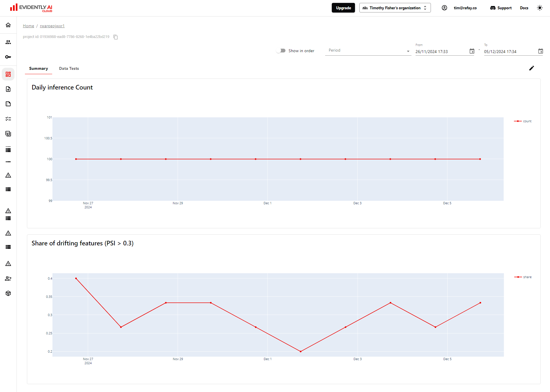The image size is (550, 392).
Task: Open the Period dropdown
Action: pyautogui.click(x=368, y=50)
